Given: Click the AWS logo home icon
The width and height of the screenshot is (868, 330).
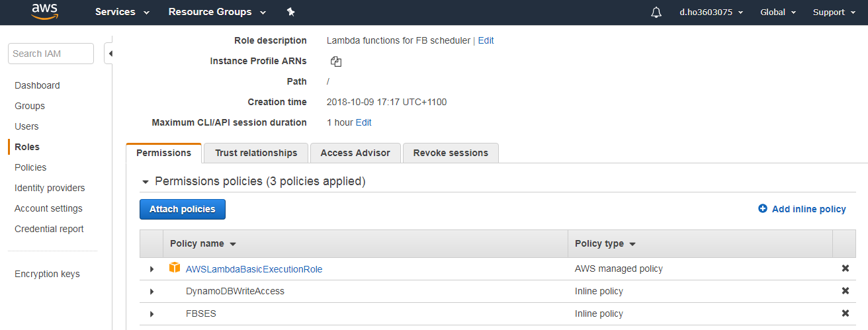Looking at the screenshot, I should tap(44, 12).
